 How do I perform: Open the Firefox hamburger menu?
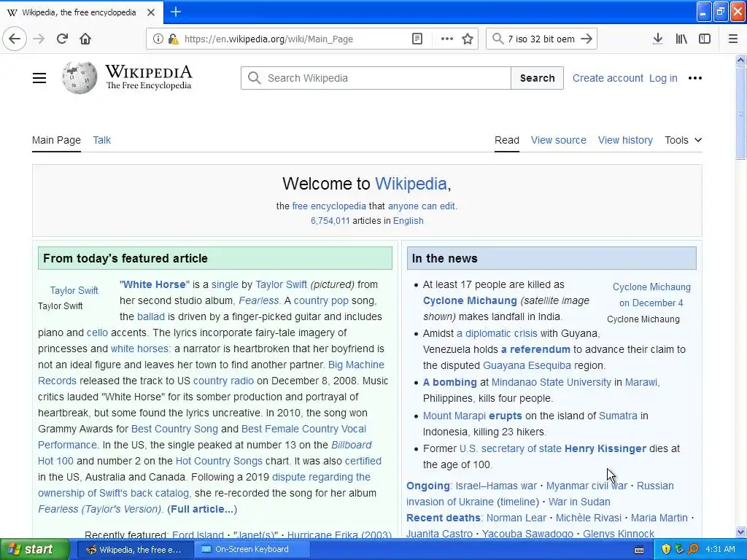click(x=733, y=39)
